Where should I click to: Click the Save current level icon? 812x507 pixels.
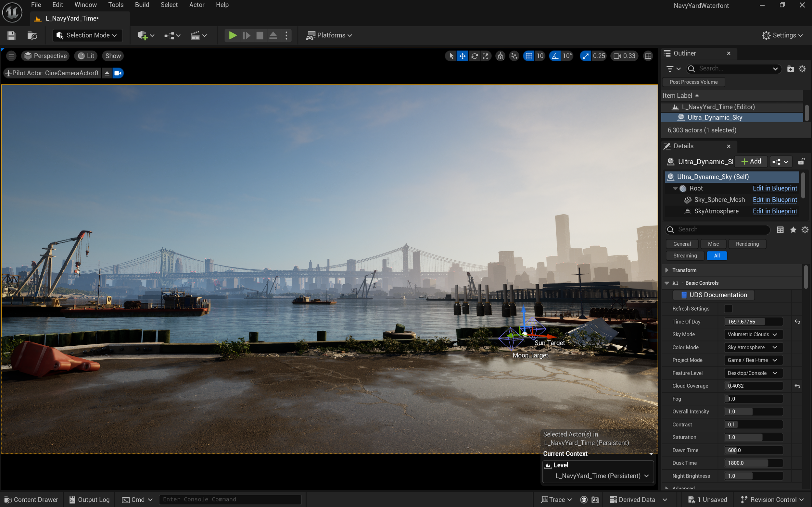click(x=11, y=35)
